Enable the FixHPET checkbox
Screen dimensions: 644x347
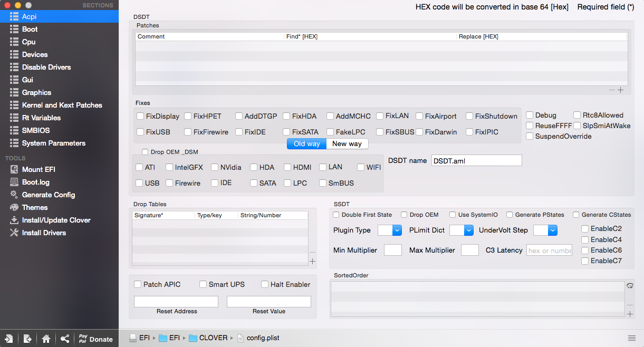click(188, 116)
